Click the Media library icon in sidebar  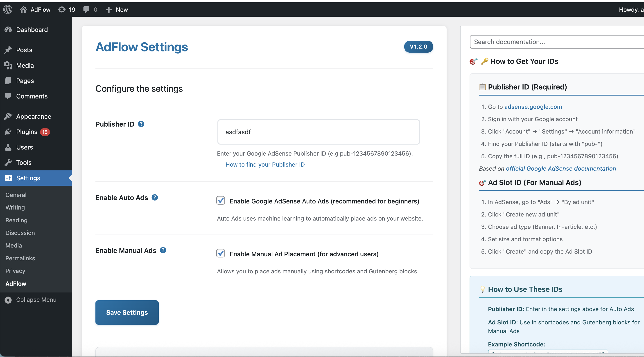[x=8, y=65]
